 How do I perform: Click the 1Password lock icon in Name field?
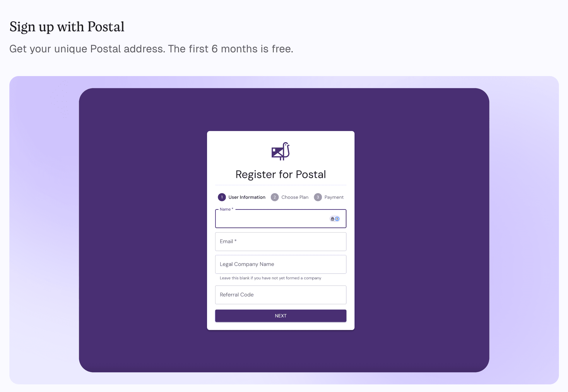pos(332,219)
